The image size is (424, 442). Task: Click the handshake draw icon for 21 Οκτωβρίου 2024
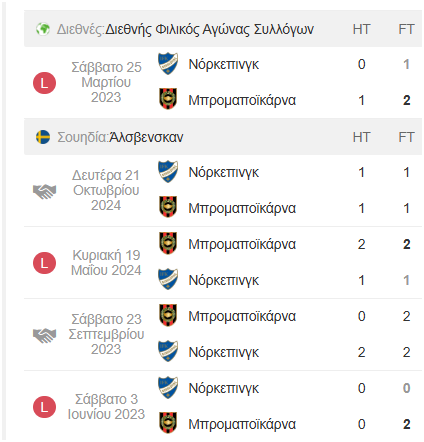tap(44, 191)
